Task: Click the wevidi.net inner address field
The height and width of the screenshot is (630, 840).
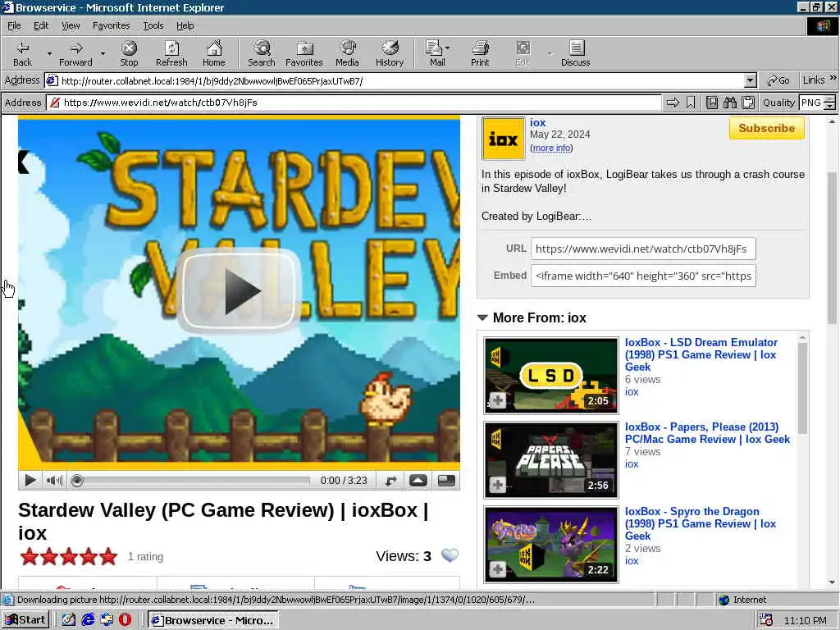Action: point(354,103)
